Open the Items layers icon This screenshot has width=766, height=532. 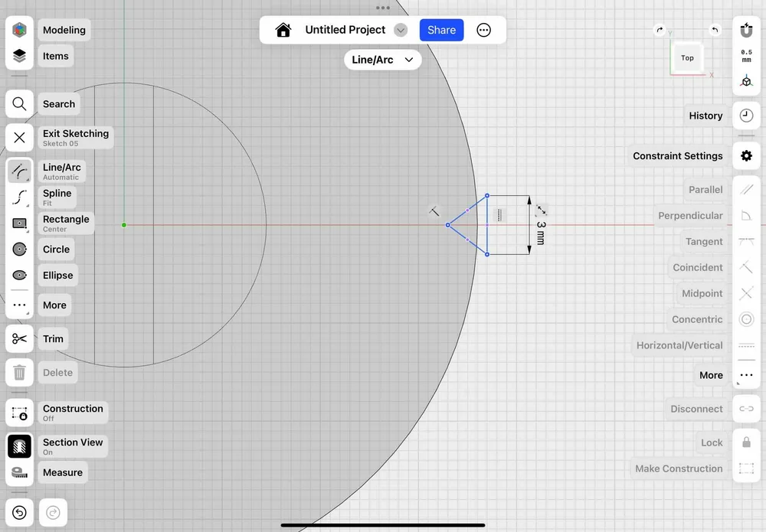(20, 56)
